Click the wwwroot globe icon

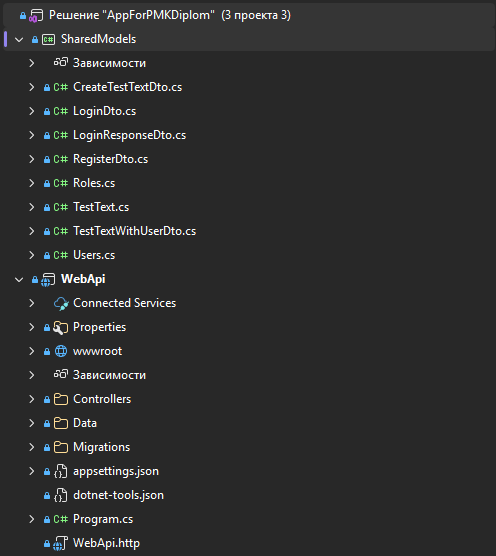pyautogui.click(x=61, y=351)
